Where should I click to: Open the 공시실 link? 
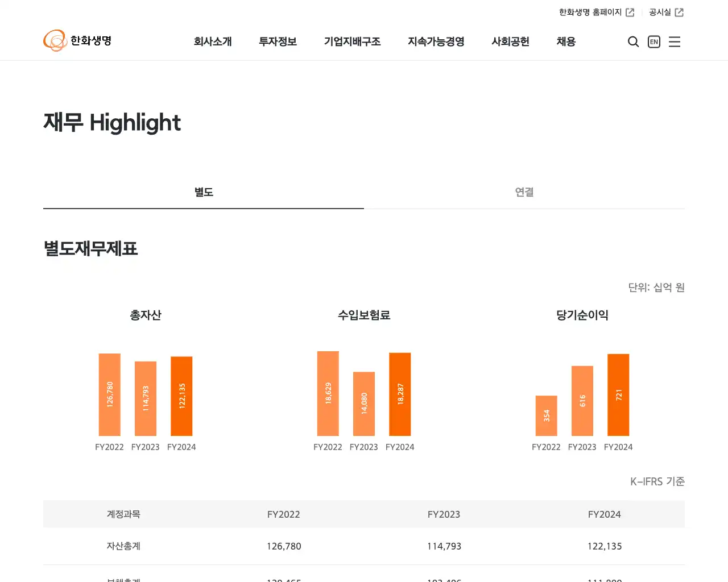(660, 13)
